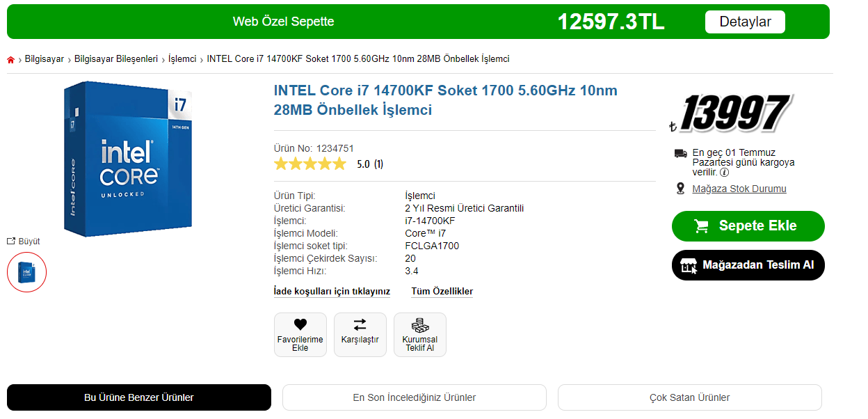Screen dimensions: 868x419
Task: Add product to favorites with heart icon
Action: 300,325
